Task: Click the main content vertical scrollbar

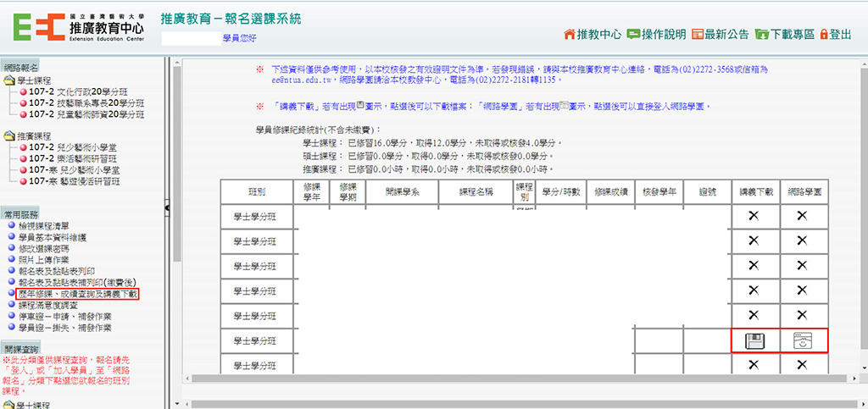Action: [860, 212]
